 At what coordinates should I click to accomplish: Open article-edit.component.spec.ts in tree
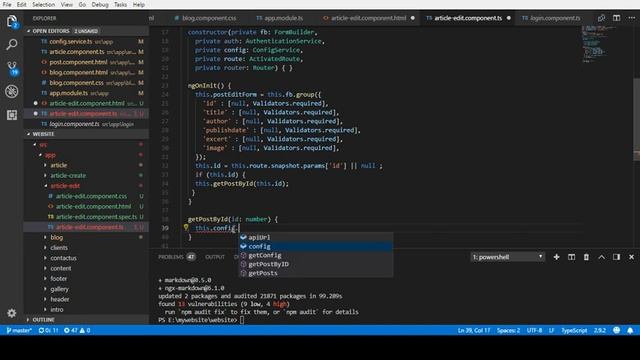point(86,217)
